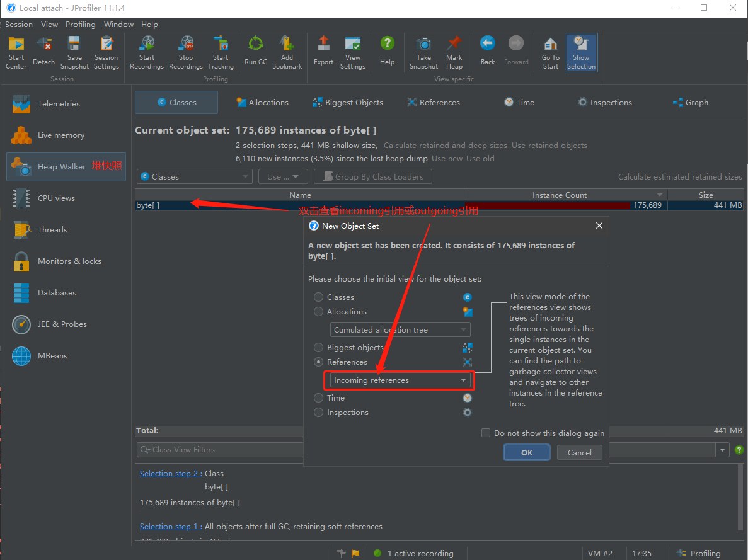
Task: Run GC from the toolbar
Action: [x=255, y=50]
